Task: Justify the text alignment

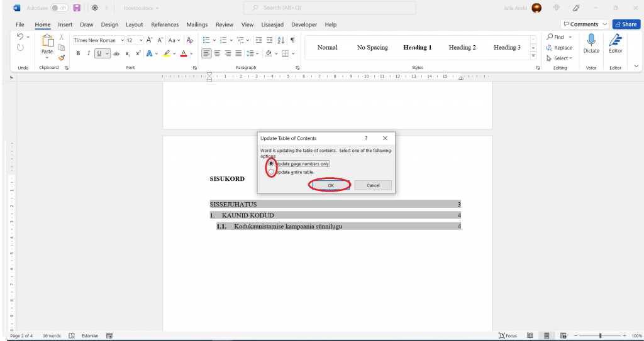Action: pos(238,53)
